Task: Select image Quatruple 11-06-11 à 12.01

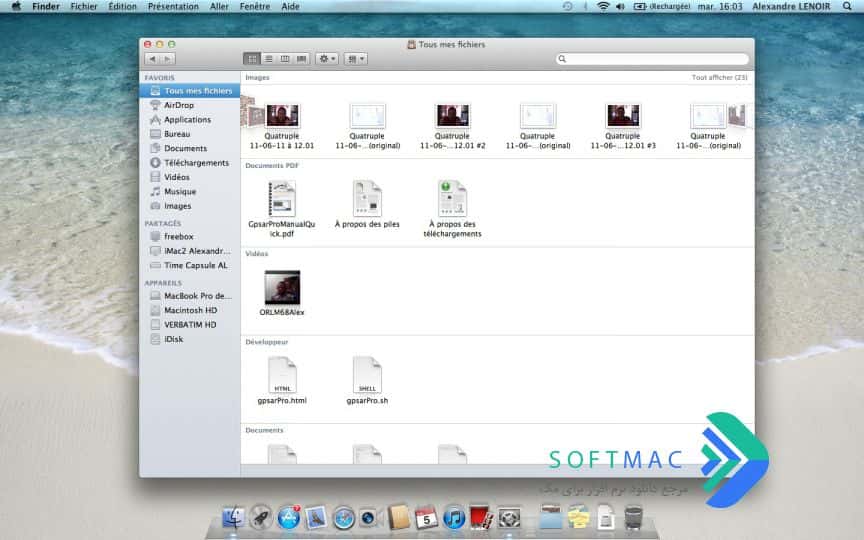Action: 282,126
